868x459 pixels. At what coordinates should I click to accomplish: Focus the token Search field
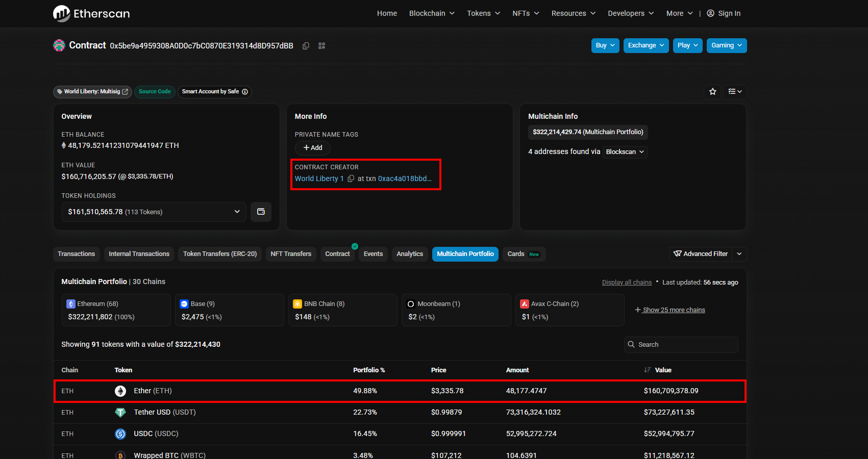click(681, 345)
